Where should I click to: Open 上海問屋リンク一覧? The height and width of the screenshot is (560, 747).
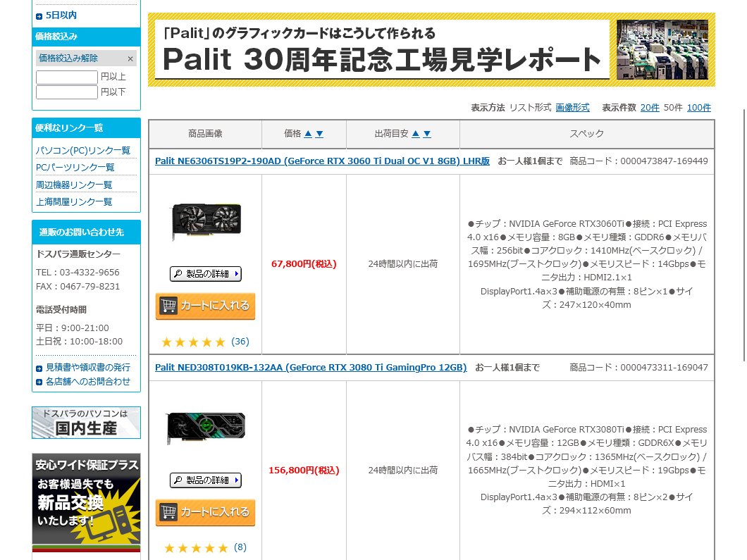(x=74, y=202)
